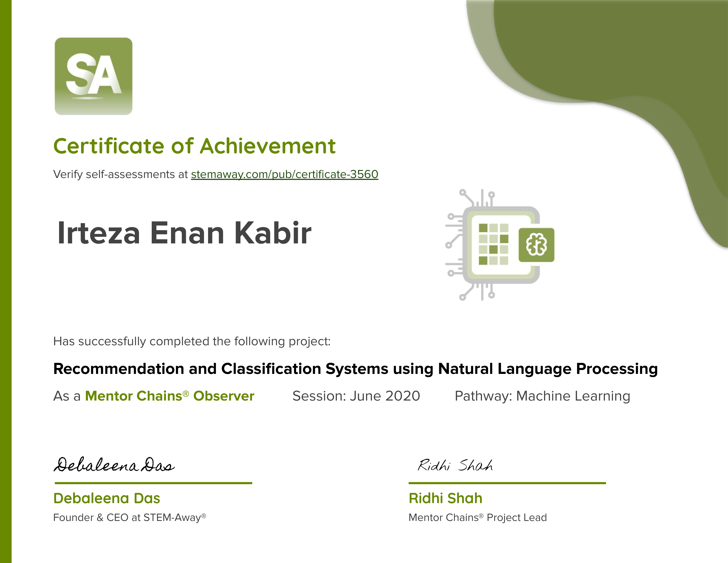Click the Ridhi Shah handwritten signature
This screenshot has height=563, width=728.
click(x=455, y=465)
